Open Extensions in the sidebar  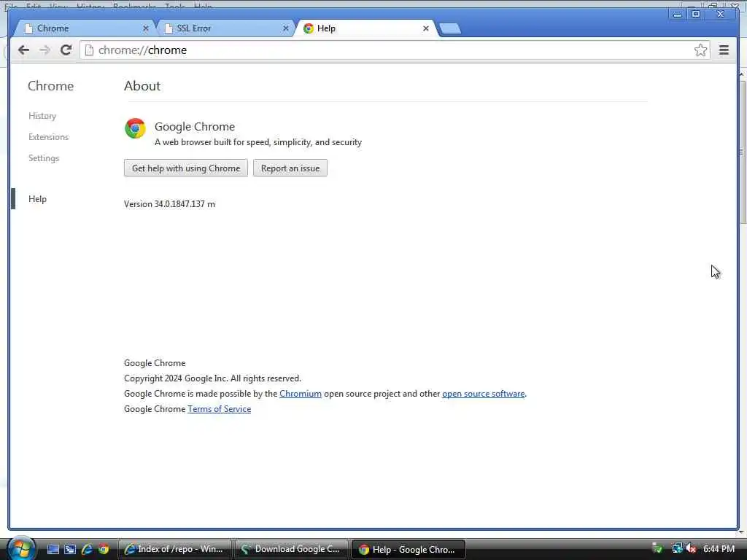(48, 136)
